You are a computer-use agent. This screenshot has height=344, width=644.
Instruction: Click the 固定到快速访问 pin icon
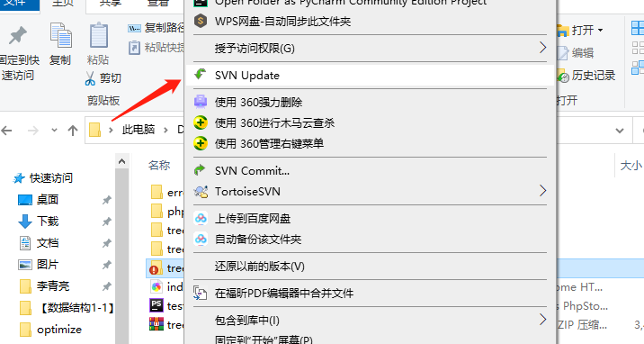(x=18, y=36)
